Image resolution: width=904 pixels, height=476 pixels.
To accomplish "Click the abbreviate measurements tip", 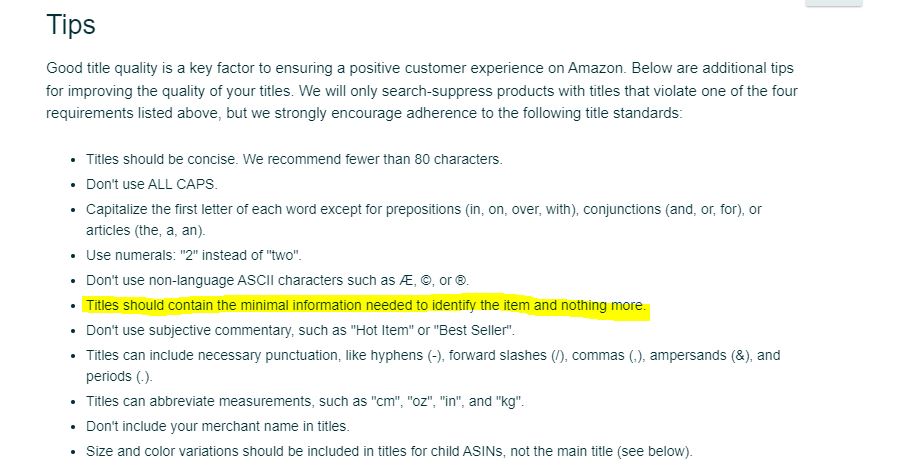I will click(x=305, y=402).
